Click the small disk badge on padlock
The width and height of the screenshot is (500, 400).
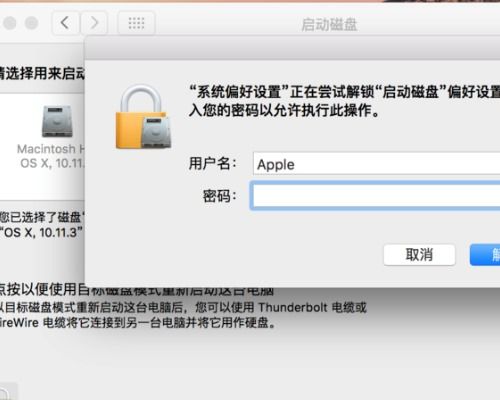click(x=156, y=132)
